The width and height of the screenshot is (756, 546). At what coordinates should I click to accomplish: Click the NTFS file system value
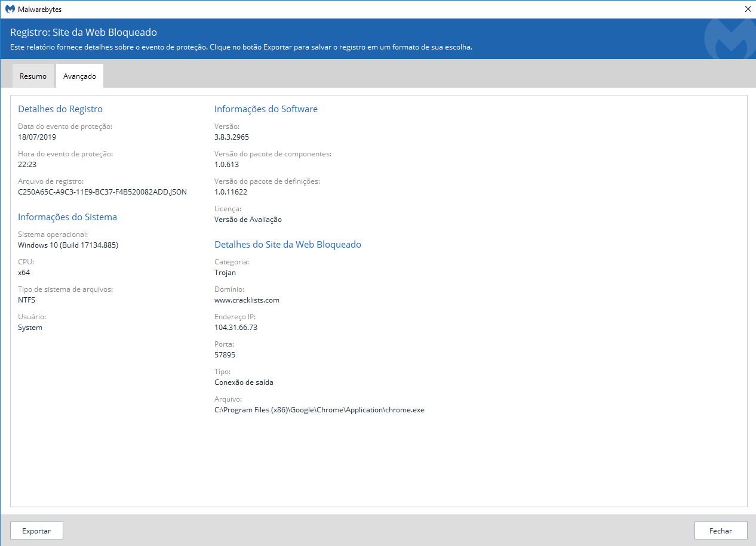point(27,300)
